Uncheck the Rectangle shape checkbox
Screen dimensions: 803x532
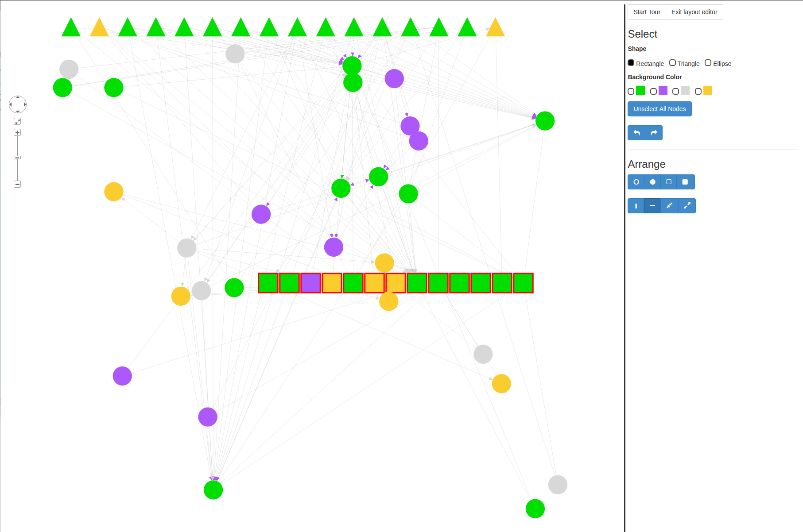tap(631, 63)
